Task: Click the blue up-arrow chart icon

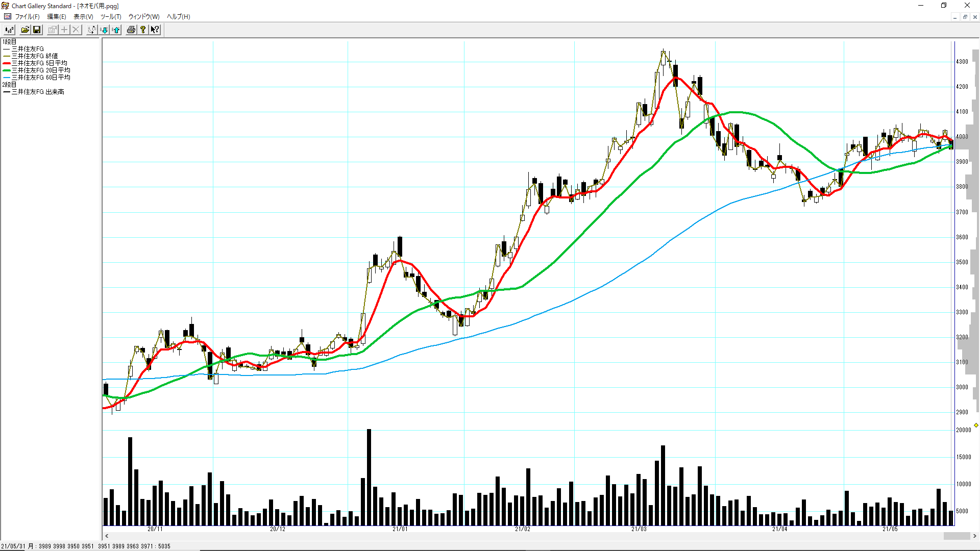Action: pos(116,30)
